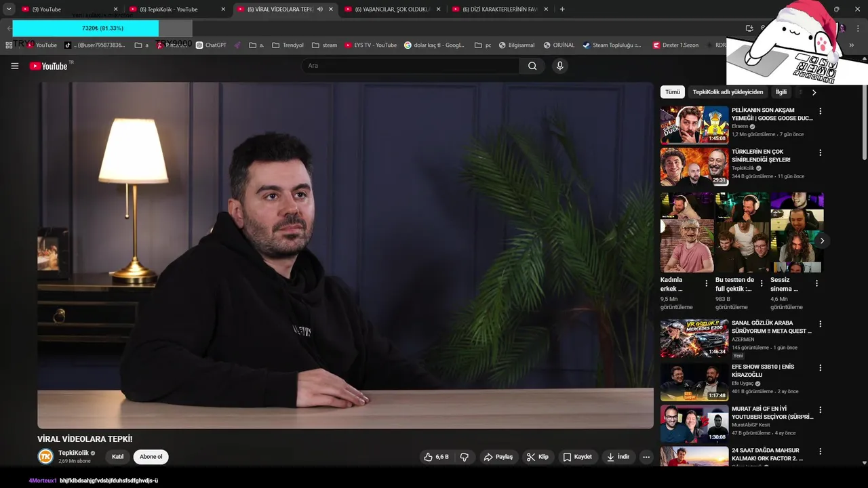868x488 pixels.
Task: Open options for Efe Show S3B10
Action: [x=821, y=368]
